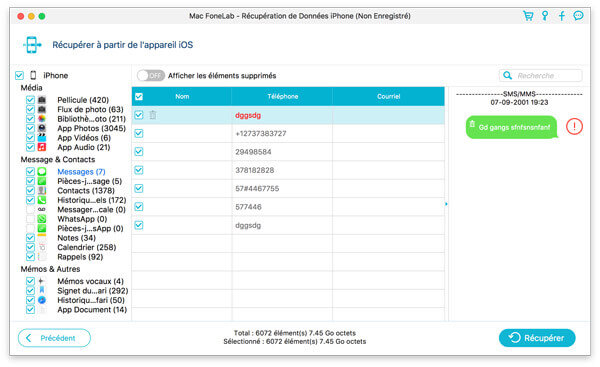The image size is (600, 367).
Task: Click the search magnifier icon
Action: pos(507,75)
